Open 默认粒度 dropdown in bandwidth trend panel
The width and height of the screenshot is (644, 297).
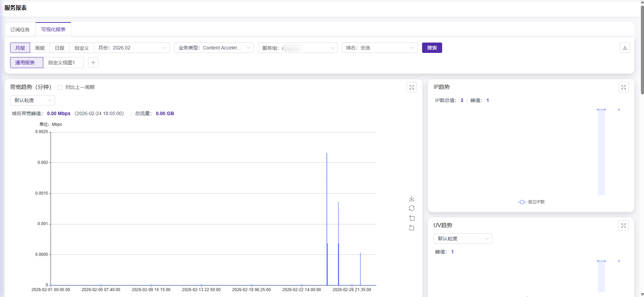(x=33, y=100)
